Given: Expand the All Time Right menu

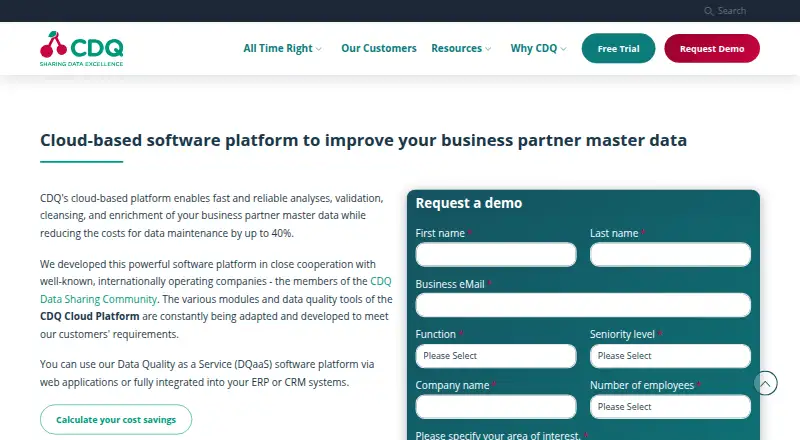Looking at the screenshot, I should (x=282, y=48).
